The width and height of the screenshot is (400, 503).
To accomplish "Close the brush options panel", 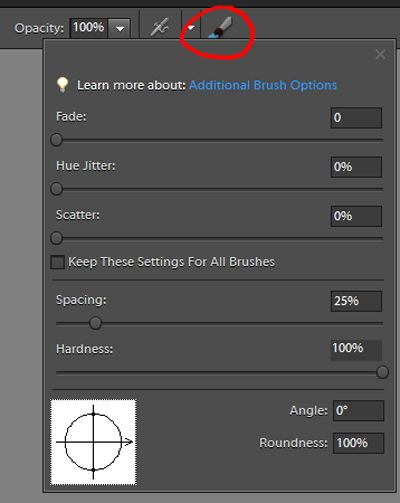I will (x=380, y=54).
